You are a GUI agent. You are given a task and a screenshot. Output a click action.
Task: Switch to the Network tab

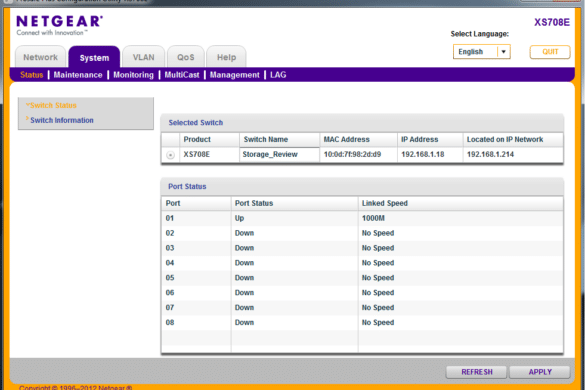[x=41, y=57]
